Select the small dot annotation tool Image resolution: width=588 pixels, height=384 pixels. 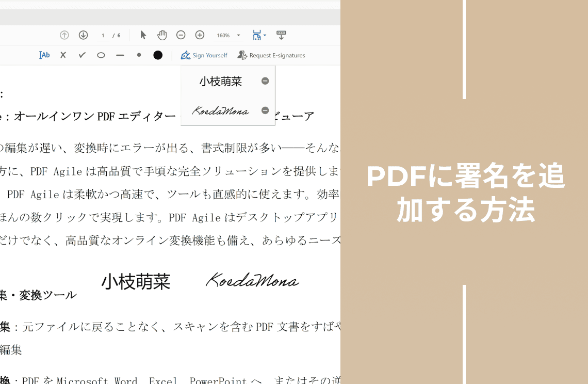pos(139,55)
